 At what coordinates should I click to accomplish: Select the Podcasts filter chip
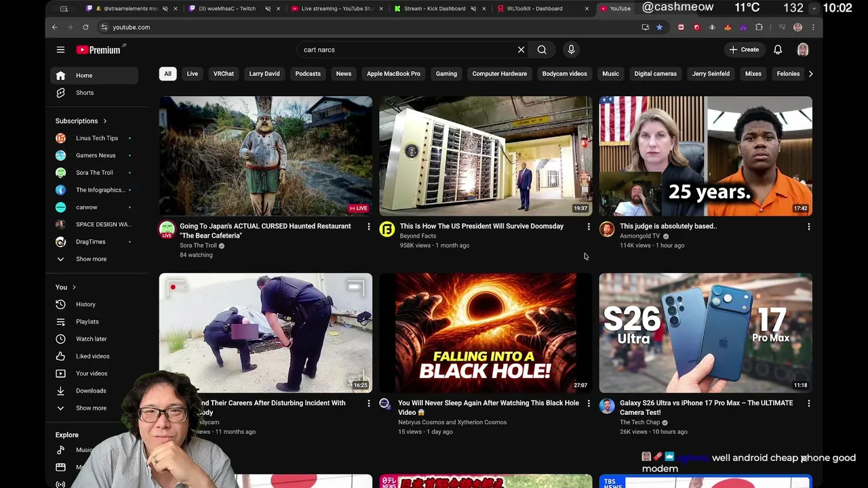(308, 74)
